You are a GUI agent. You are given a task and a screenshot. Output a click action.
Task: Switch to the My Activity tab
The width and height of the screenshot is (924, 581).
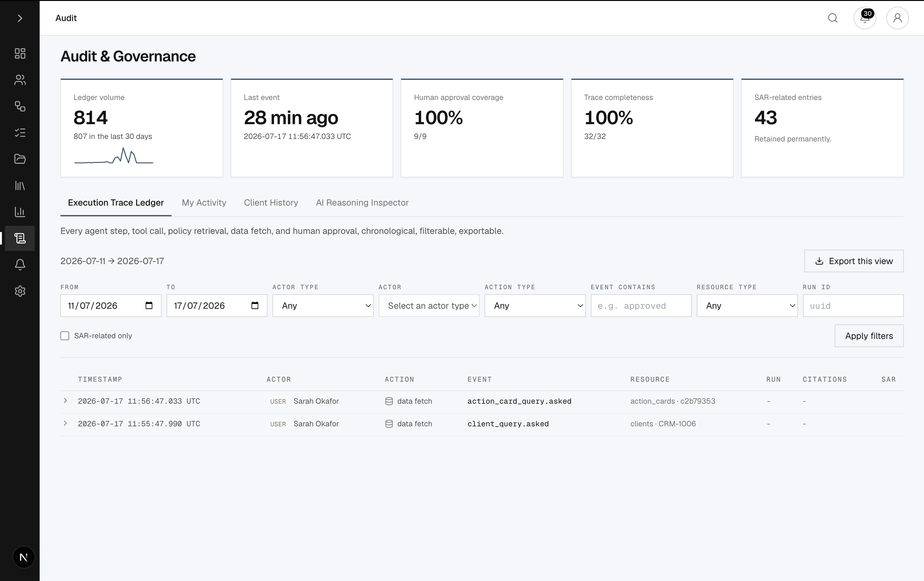coord(204,202)
